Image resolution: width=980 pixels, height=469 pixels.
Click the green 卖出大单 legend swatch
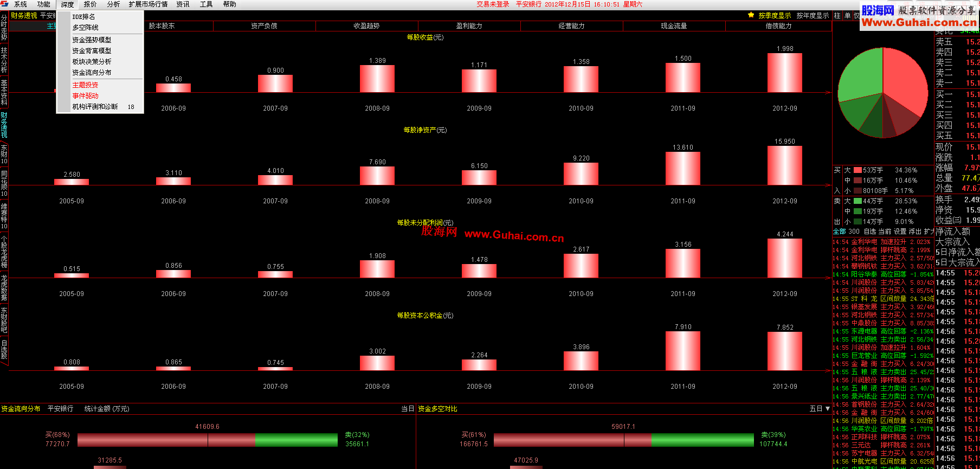(857, 201)
